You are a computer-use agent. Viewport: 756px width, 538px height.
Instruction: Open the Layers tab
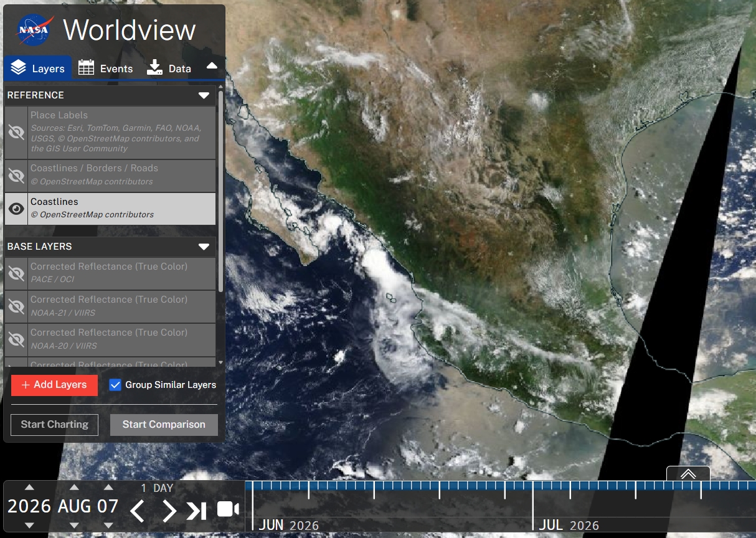[x=37, y=68]
